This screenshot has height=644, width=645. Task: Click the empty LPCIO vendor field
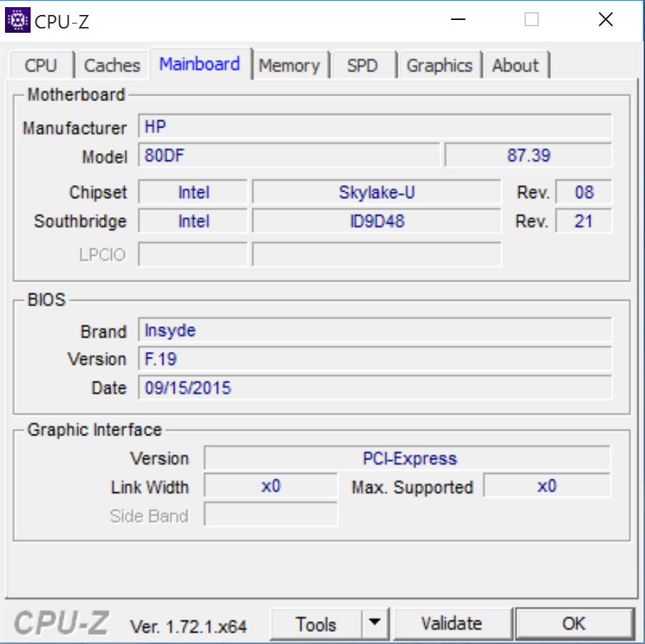point(193,254)
